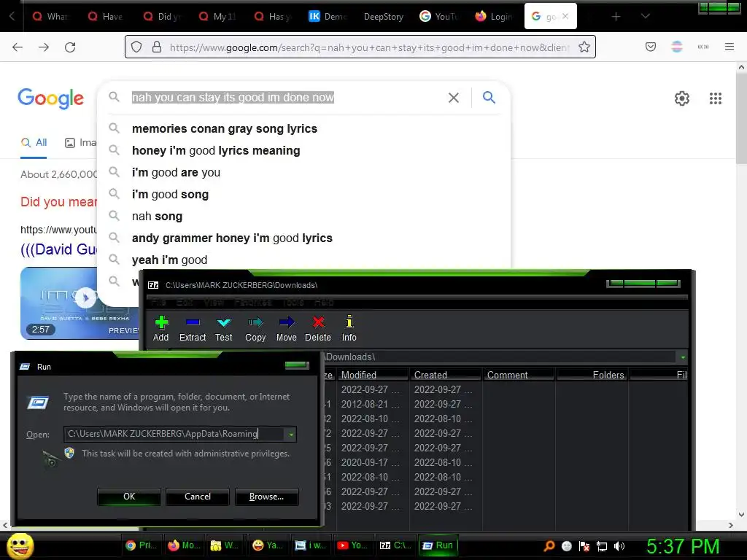Click the orange magnifier tray icon
747x560 pixels.
coord(549,546)
